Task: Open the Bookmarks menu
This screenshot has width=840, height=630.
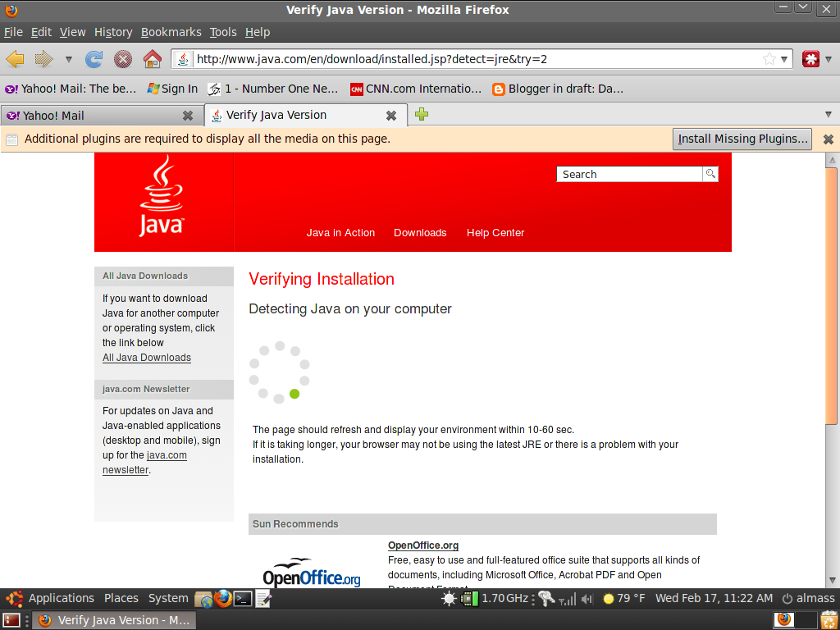Action: coord(171,32)
